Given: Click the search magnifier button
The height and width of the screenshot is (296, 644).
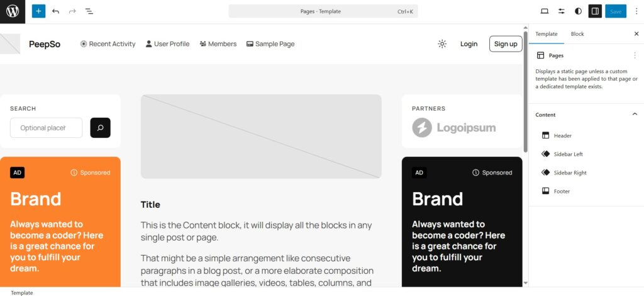Looking at the screenshot, I should (x=100, y=128).
